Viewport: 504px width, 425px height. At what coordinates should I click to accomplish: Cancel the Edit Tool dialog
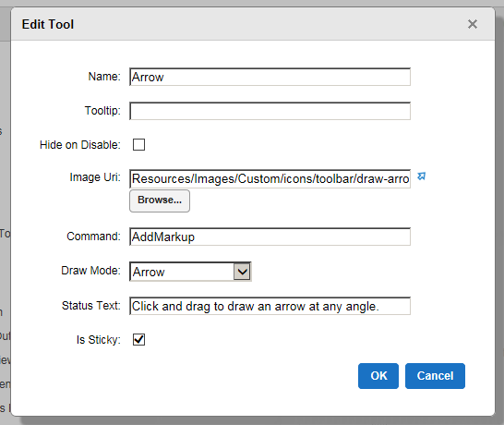click(435, 376)
